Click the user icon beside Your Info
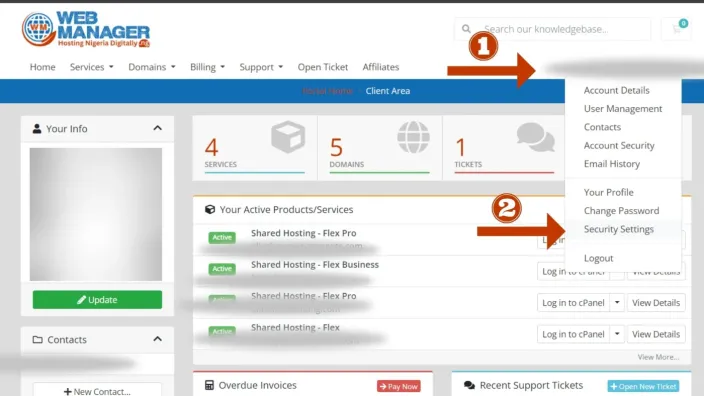The height and width of the screenshot is (396, 704). coord(37,129)
